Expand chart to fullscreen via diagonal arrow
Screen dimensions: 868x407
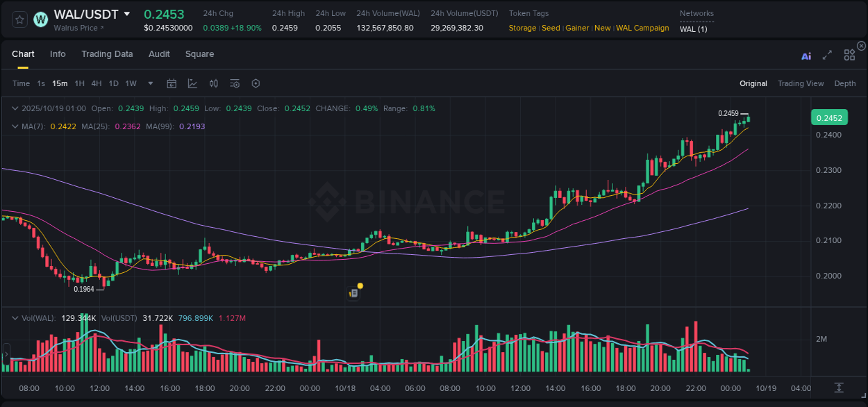point(827,55)
